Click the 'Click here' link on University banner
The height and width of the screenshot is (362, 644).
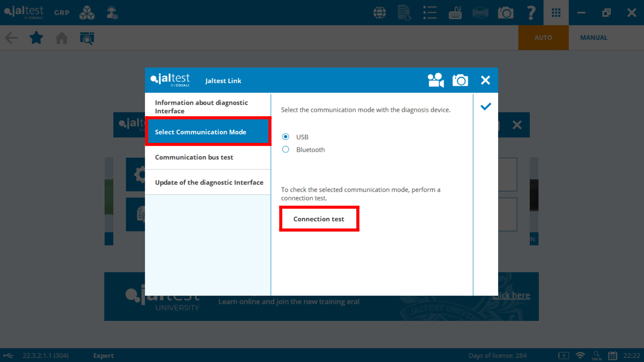tap(511, 295)
